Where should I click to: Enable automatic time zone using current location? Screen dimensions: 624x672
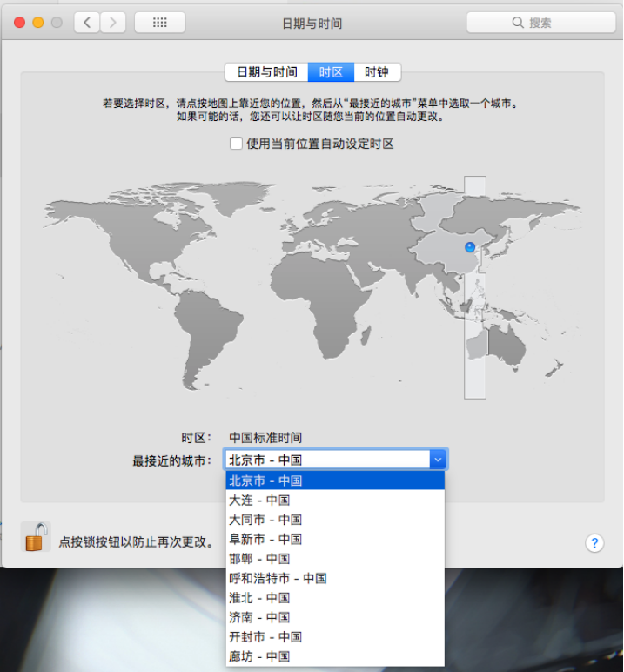(236, 143)
